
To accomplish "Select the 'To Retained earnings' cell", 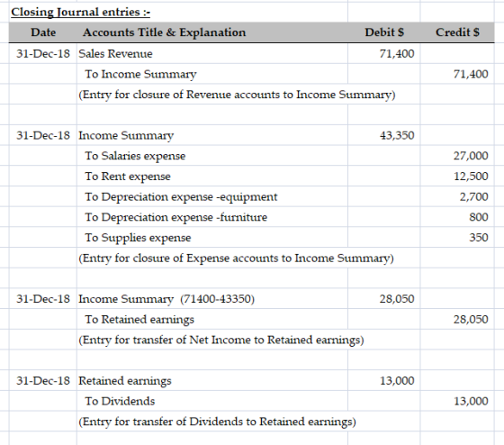I will pyautogui.click(x=139, y=320).
